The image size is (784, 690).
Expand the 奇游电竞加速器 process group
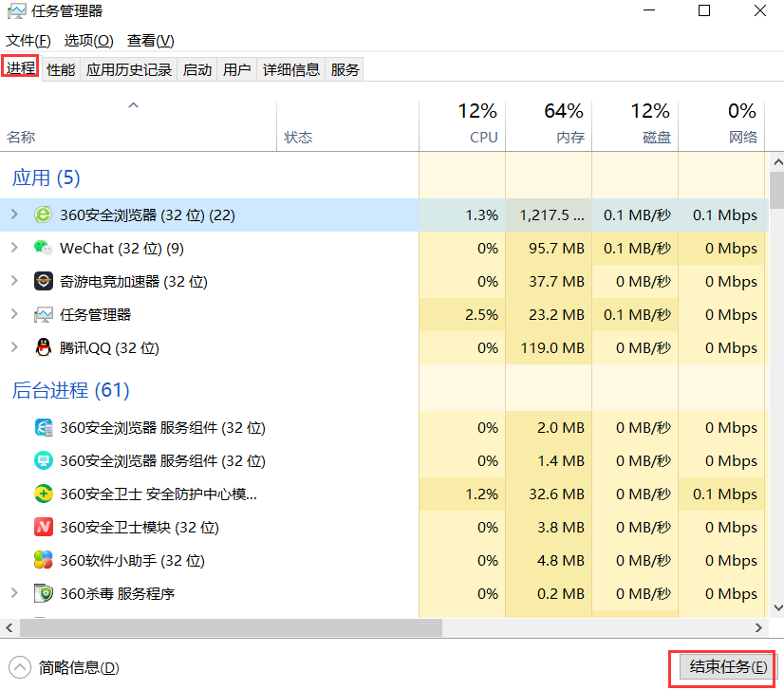click(x=14, y=281)
